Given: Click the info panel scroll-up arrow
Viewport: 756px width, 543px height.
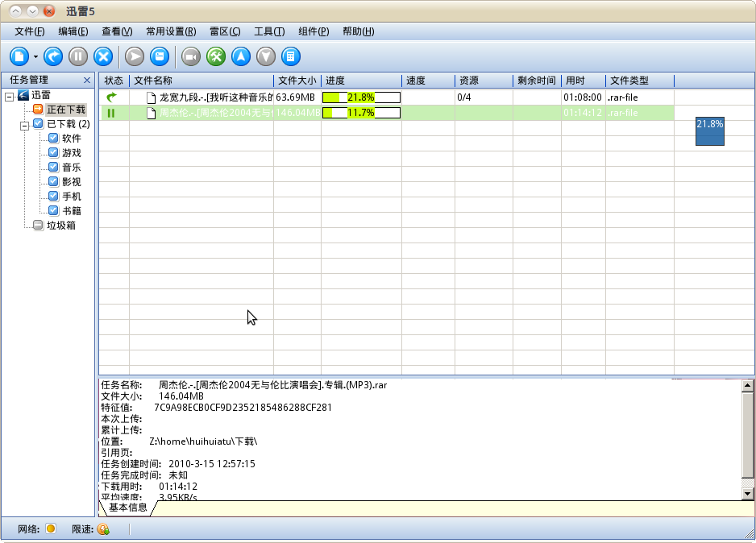Looking at the screenshot, I should [x=747, y=385].
